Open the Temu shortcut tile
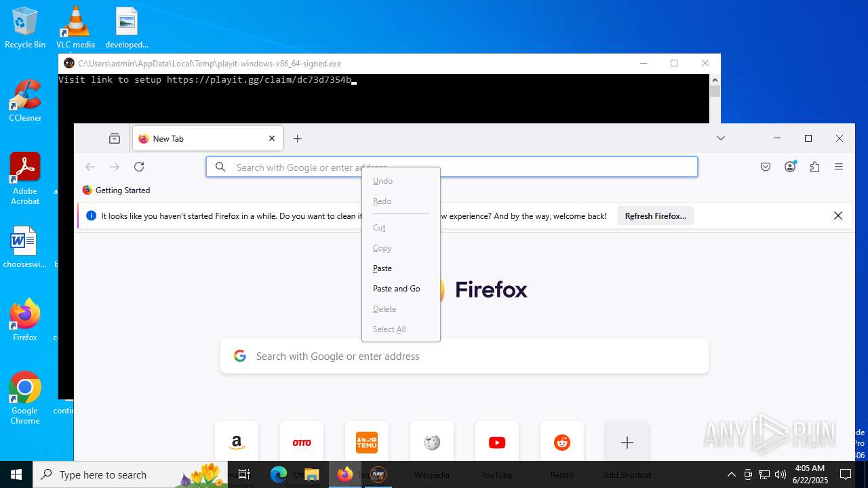 click(367, 443)
